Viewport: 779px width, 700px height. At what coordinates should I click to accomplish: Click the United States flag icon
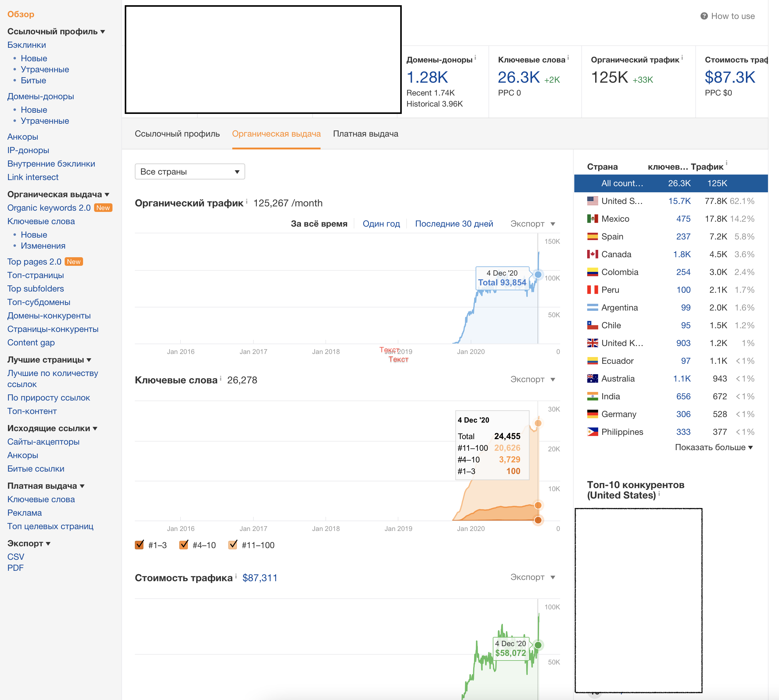pos(592,201)
